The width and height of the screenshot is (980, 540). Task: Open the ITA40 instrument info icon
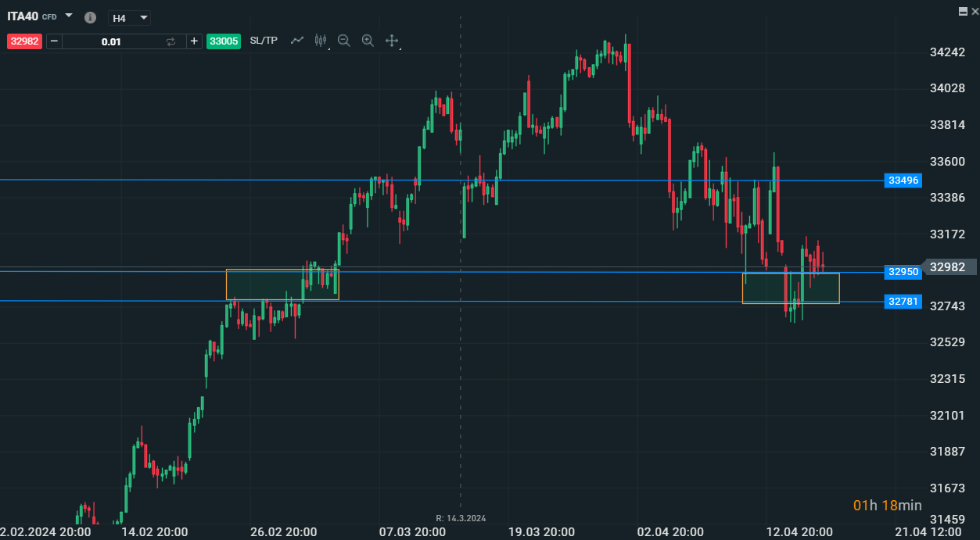click(x=91, y=17)
